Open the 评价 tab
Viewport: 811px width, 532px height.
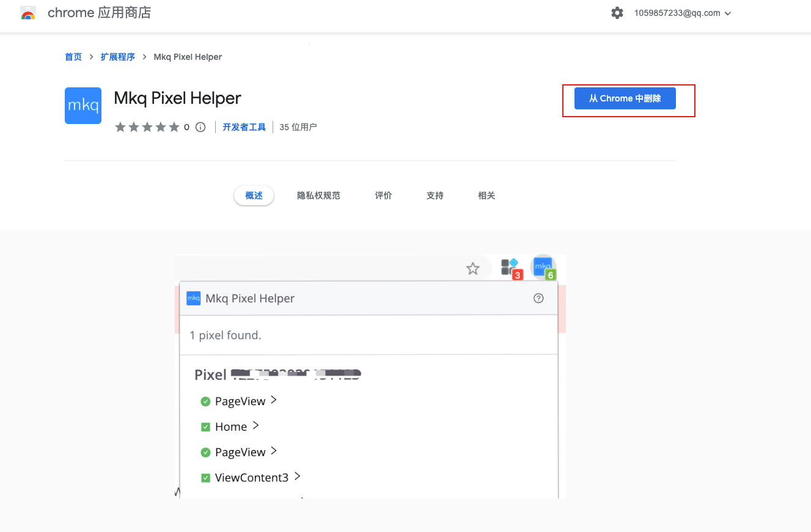pos(383,195)
